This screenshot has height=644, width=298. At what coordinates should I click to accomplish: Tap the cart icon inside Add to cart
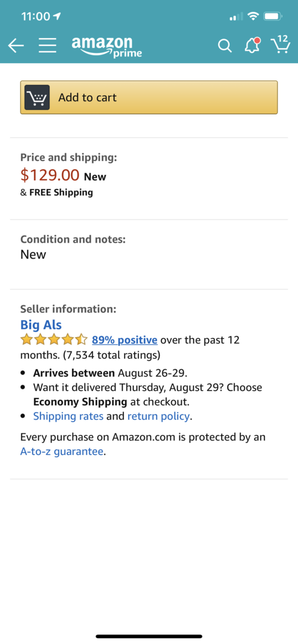pyautogui.click(x=37, y=97)
